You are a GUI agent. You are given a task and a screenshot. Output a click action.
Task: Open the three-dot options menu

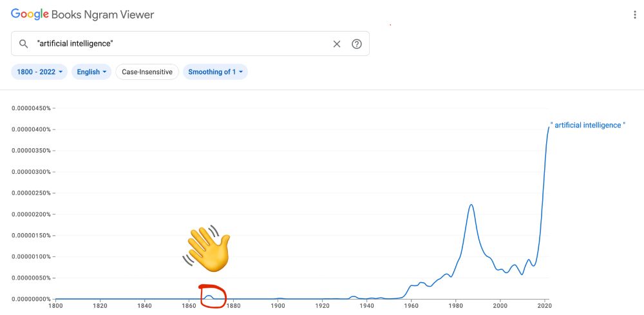click(x=635, y=15)
